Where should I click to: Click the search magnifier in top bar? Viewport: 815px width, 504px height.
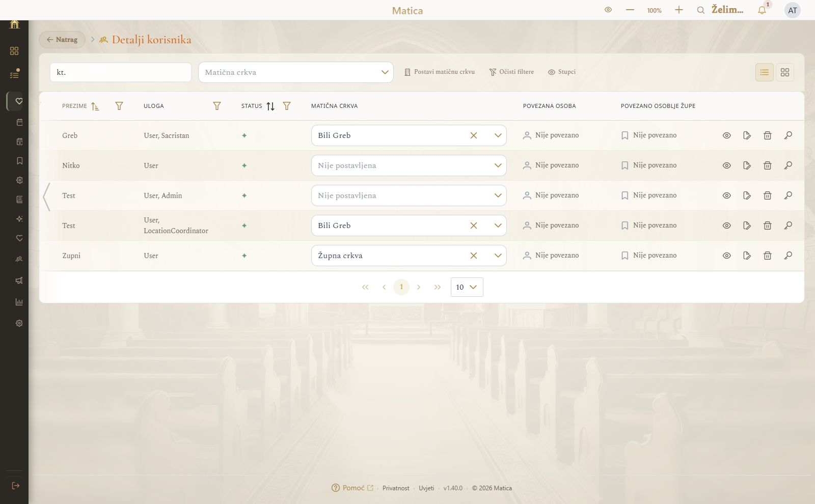[701, 10]
